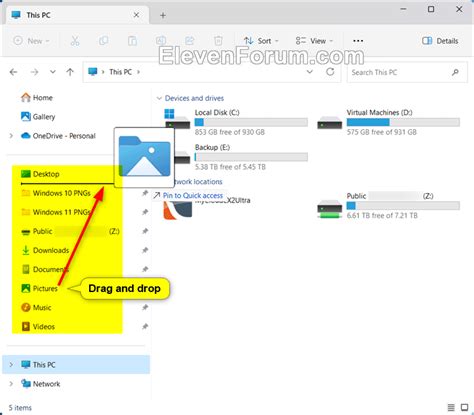The image size is (474, 415).
Task: Click This PC in the address bar
Action: tap(121, 72)
